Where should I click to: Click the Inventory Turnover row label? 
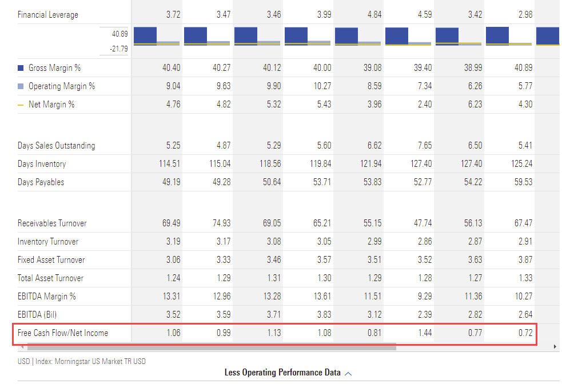[x=48, y=242]
